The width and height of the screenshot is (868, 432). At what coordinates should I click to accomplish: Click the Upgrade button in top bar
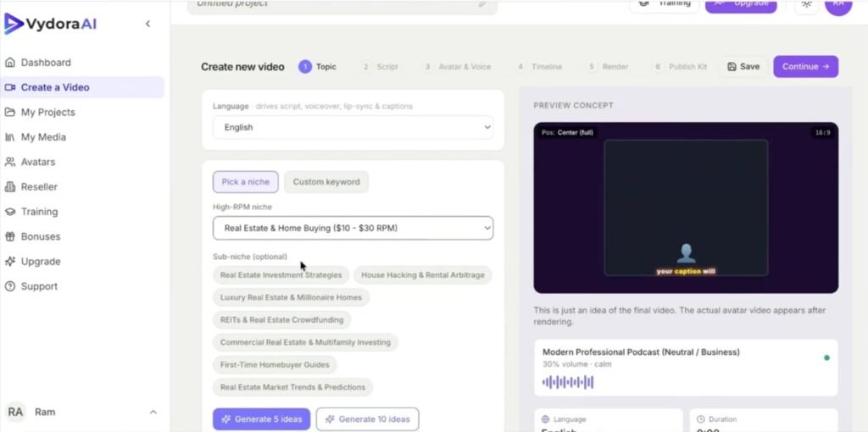tap(741, 4)
